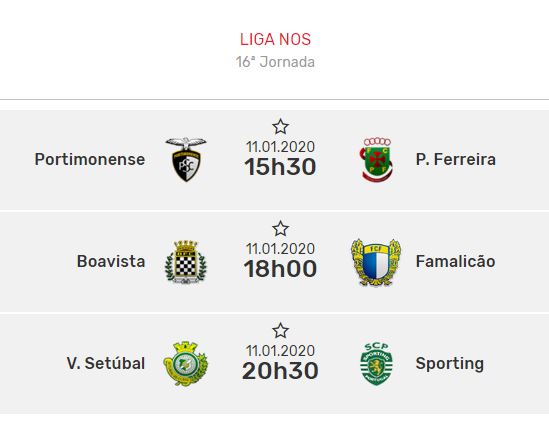Open match details at 20h30 kickoff
This screenshot has height=429, width=549.
(280, 371)
